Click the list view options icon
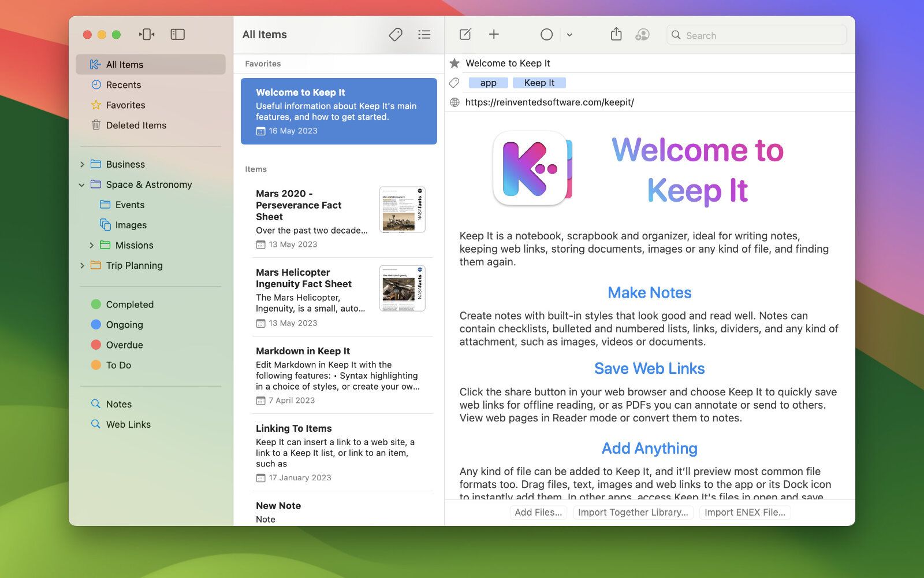The height and width of the screenshot is (578, 924). [424, 35]
